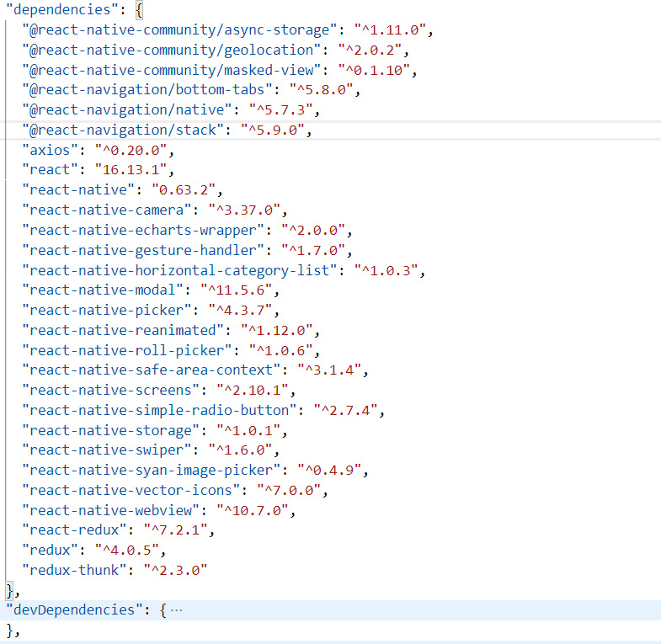Click the "^5.9.0" version value
The height and width of the screenshot is (644, 661).
[273, 130]
